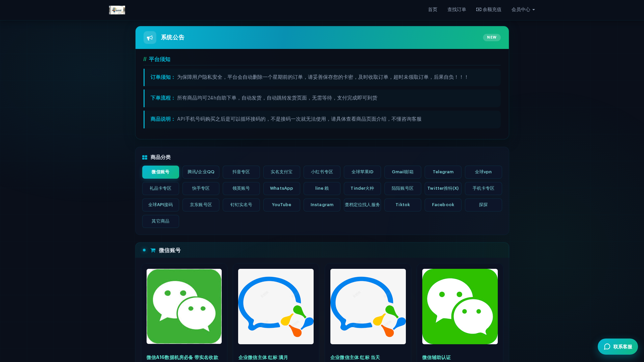Click the 下单流程 notice line
Screen dimensions: 644x362
pyautogui.click(x=322, y=98)
